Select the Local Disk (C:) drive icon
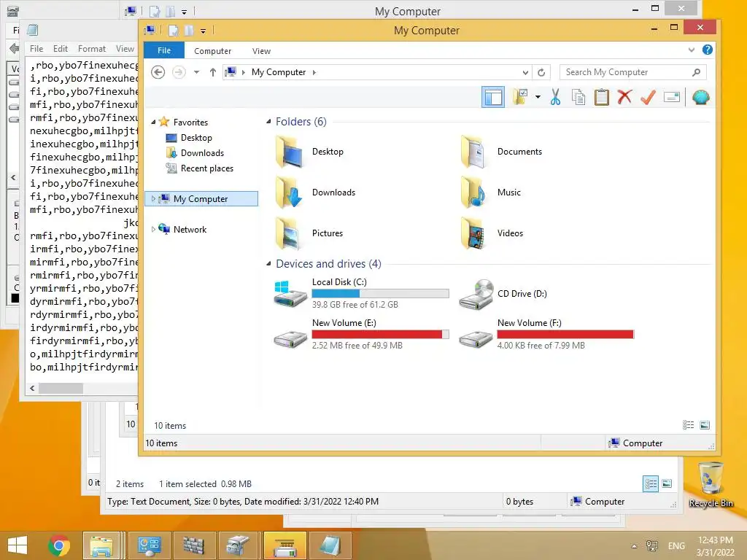The width and height of the screenshot is (747, 560). (x=290, y=293)
